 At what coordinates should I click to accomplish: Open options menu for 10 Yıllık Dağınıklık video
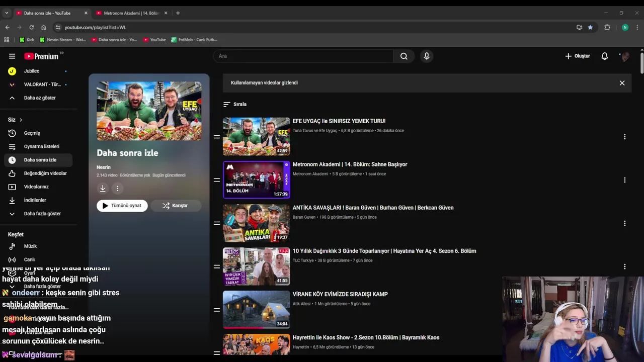click(624, 266)
